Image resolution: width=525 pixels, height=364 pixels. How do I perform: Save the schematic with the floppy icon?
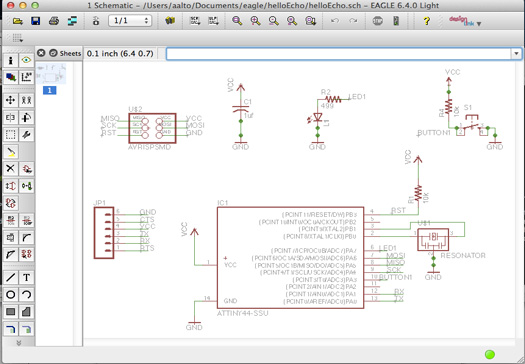pos(35,21)
